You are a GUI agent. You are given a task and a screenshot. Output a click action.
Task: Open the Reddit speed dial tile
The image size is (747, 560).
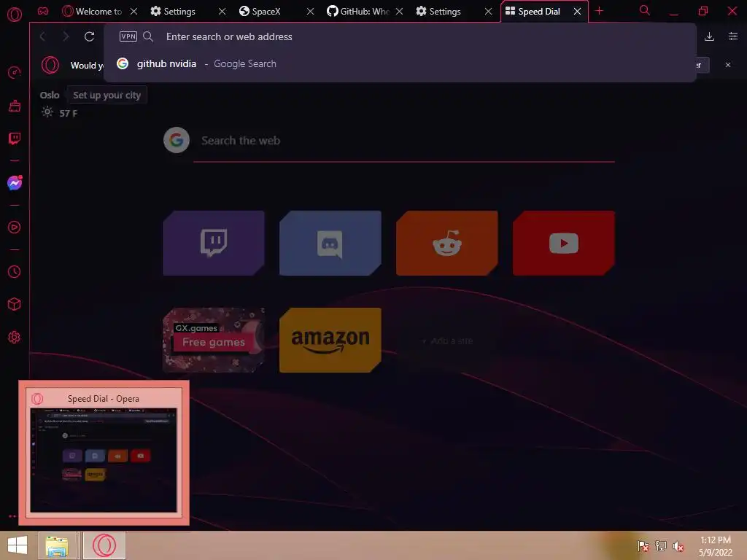(447, 243)
